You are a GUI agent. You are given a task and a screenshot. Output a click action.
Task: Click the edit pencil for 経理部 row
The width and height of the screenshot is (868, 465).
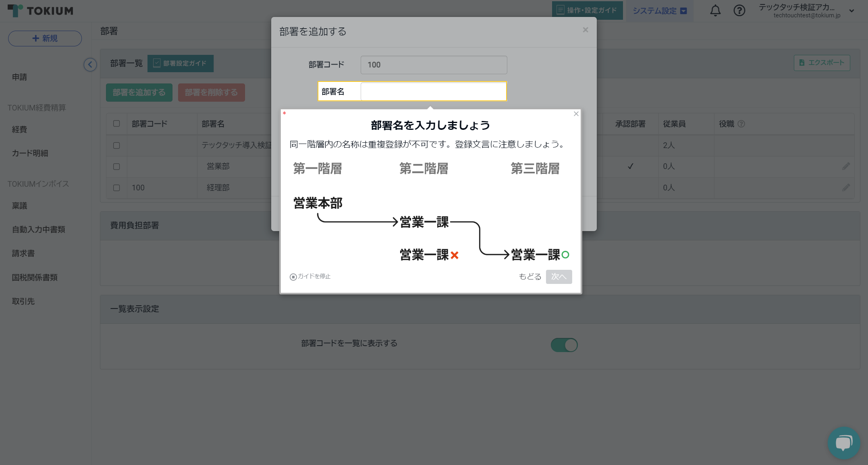[x=846, y=188]
